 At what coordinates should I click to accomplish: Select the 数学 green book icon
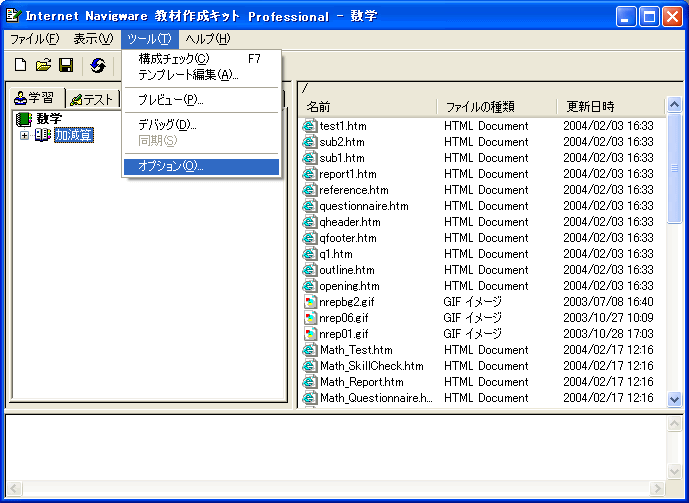24,119
